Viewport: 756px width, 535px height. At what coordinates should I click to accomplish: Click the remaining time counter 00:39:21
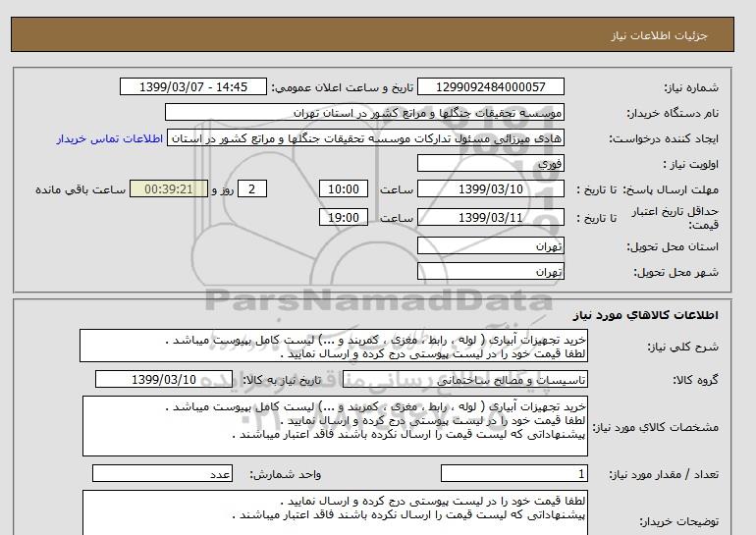(169, 189)
